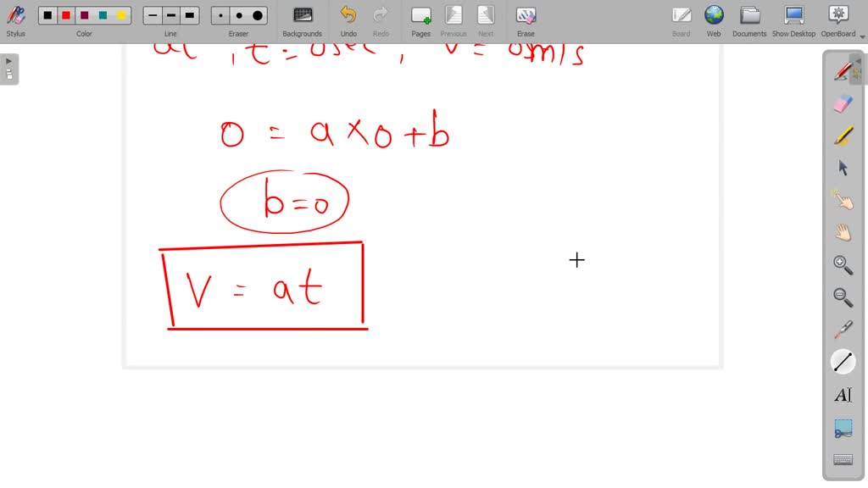Viewport: 868px width, 488px height.
Task: Select the large eraser size
Action: (258, 15)
